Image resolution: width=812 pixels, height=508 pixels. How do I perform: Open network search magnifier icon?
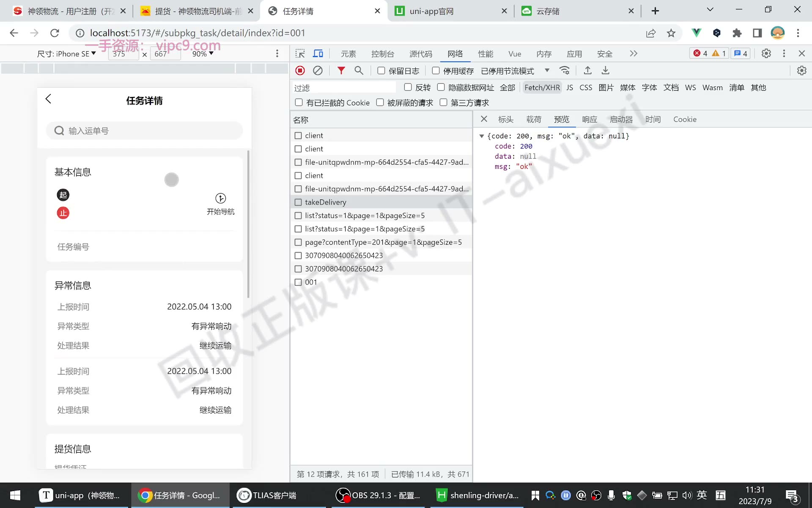pyautogui.click(x=359, y=71)
